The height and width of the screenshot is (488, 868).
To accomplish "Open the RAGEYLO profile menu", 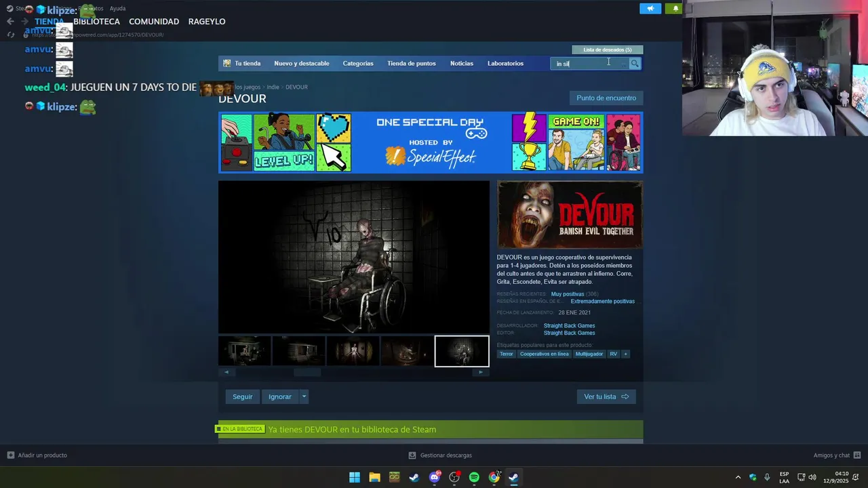I will [x=207, y=22].
